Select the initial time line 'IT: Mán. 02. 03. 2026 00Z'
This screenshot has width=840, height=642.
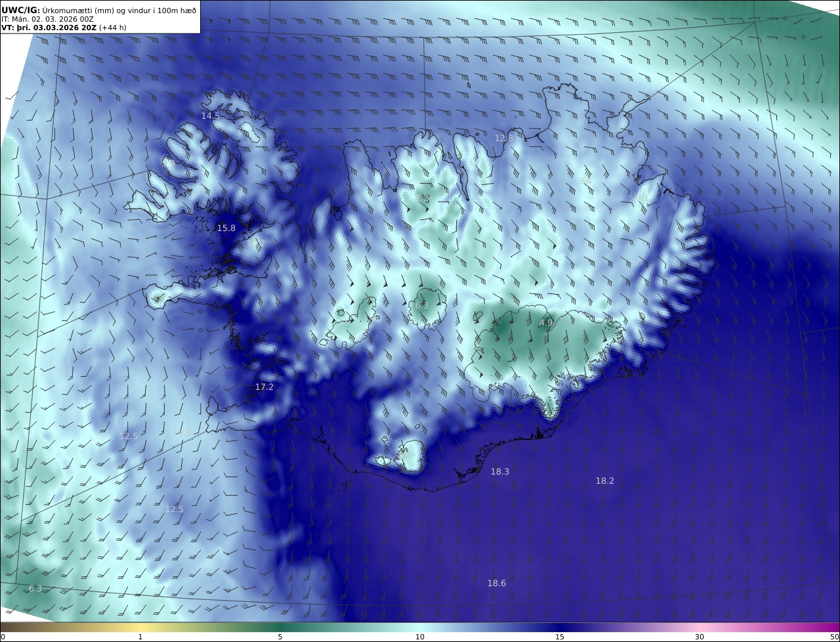coord(48,19)
